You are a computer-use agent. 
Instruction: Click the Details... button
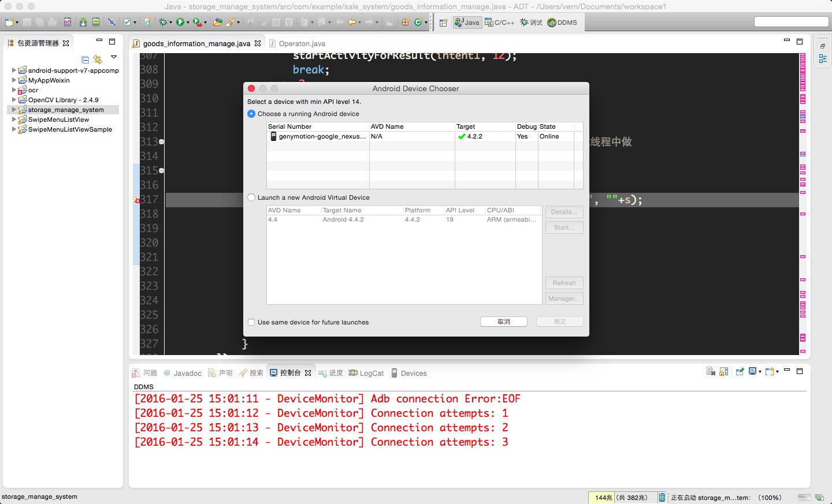(564, 212)
